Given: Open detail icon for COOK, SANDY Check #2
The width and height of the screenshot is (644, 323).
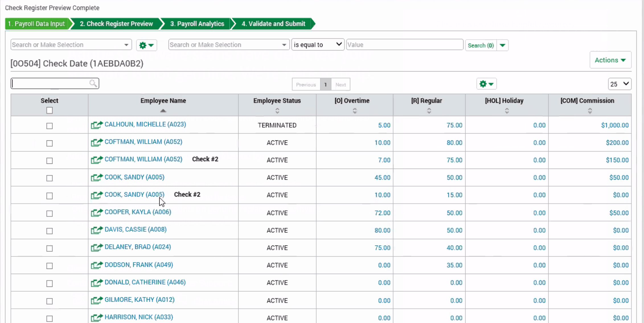Looking at the screenshot, I should [x=97, y=195].
